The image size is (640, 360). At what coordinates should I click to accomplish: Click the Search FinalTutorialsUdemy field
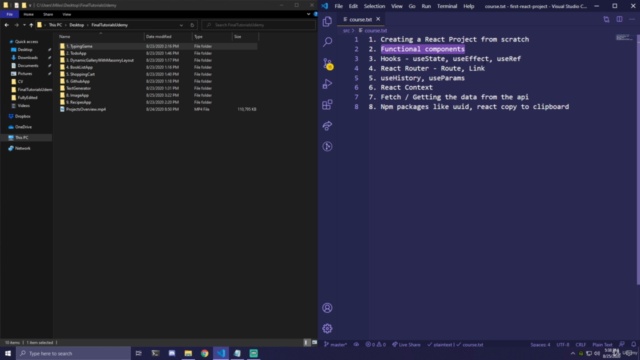(x=258, y=25)
